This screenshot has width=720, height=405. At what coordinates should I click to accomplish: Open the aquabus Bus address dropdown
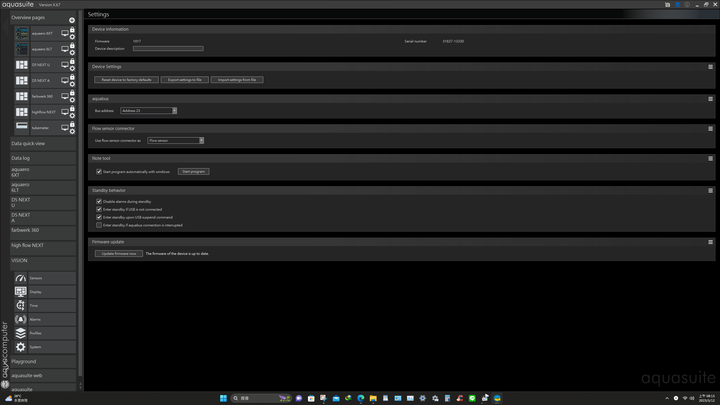coord(148,111)
